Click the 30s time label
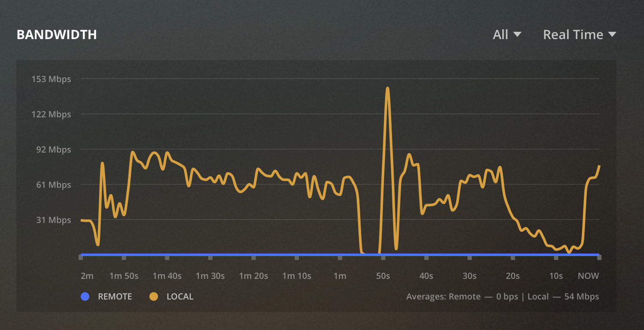Screen dimensions: 644x330 coord(469,276)
